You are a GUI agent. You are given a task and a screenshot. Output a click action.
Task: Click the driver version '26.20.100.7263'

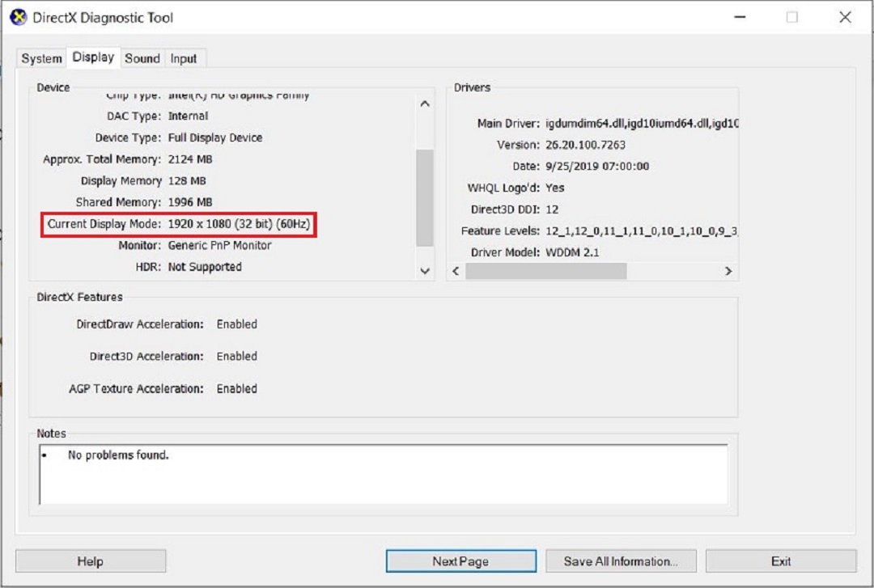click(585, 145)
